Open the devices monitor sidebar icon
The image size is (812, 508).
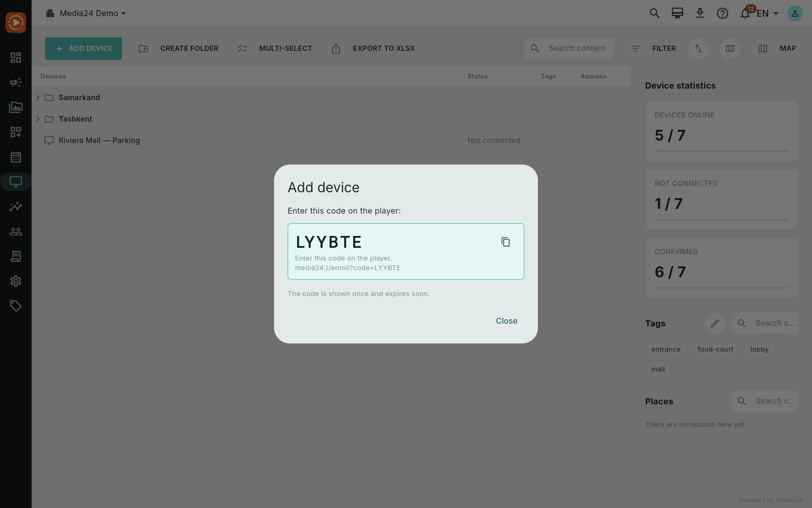tap(16, 182)
